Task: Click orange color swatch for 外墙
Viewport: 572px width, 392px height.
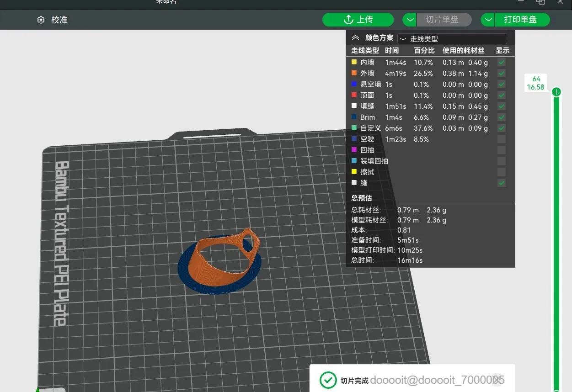Action: pos(354,73)
